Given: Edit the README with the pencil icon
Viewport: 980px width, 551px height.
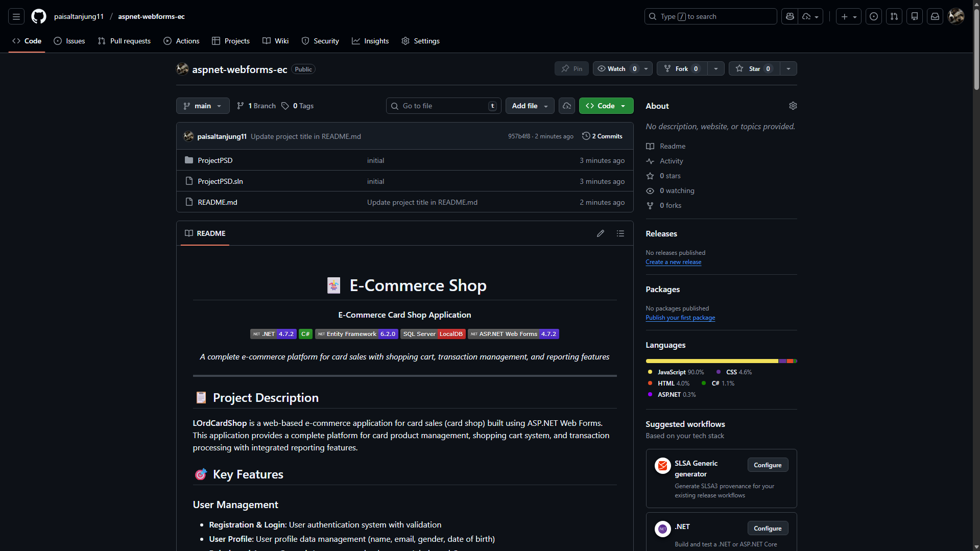Looking at the screenshot, I should click(x=601, y=233).
